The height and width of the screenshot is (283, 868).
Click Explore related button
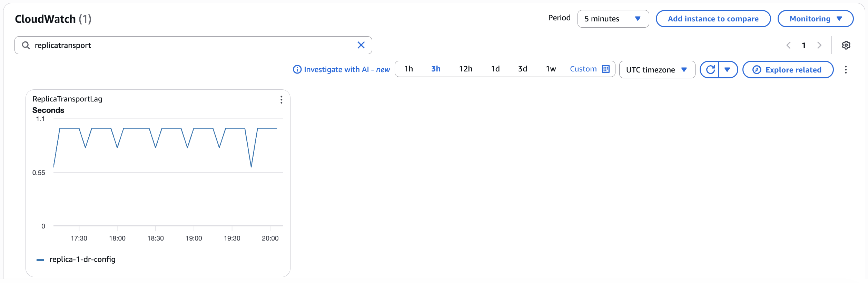(788, 70)
